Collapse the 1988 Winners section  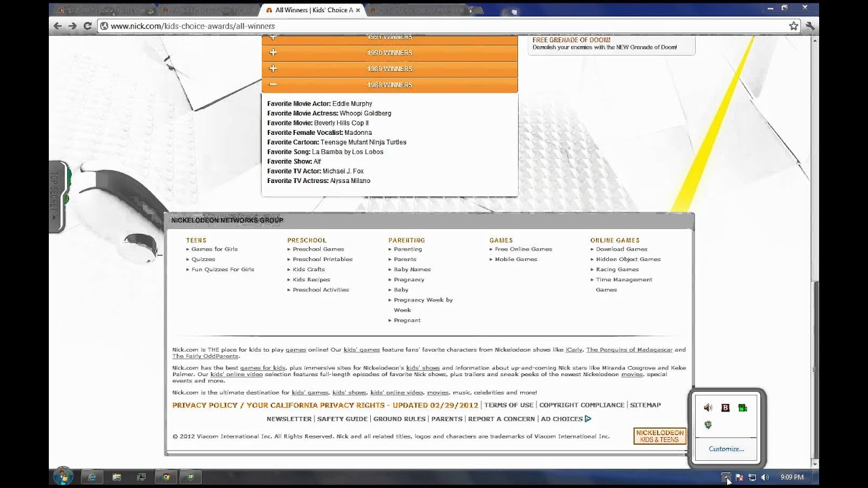[389, 85]
